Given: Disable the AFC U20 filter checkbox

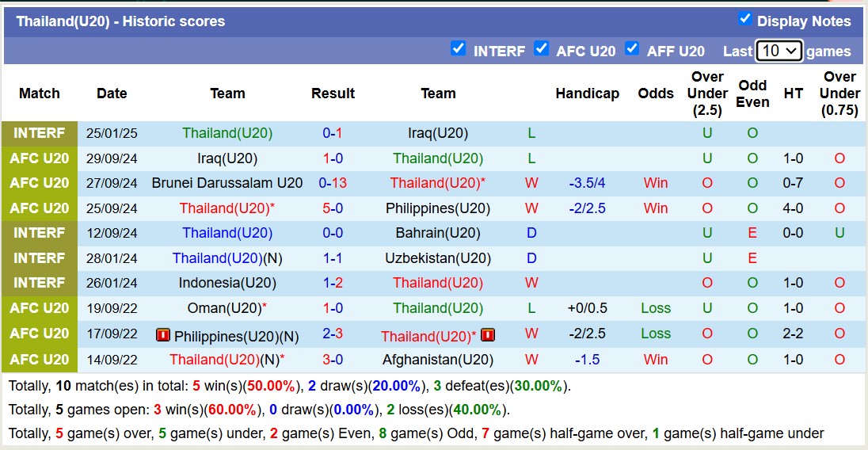Looking at the screenshot, I should (541, 49).
